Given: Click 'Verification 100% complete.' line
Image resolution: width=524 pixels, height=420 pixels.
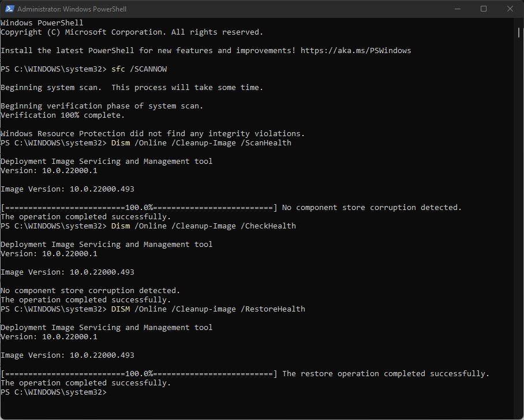Looking at the screenshot, I should click(x=62, y=115).
